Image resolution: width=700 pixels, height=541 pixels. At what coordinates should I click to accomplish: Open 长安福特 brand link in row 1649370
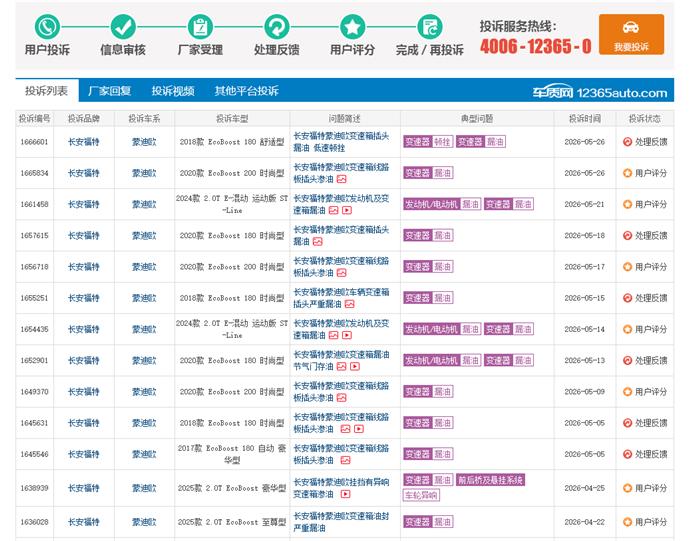(83, 392)
